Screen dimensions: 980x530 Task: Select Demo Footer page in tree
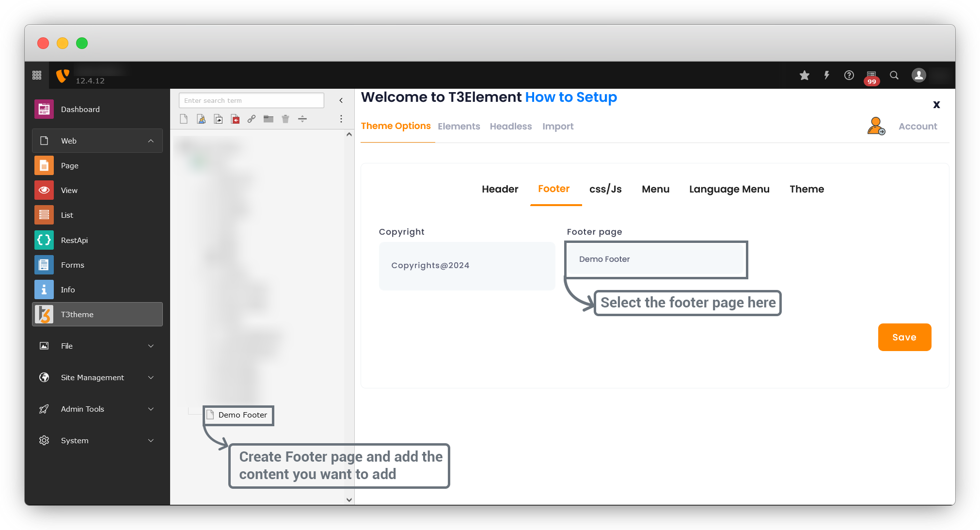coord(242,415)
